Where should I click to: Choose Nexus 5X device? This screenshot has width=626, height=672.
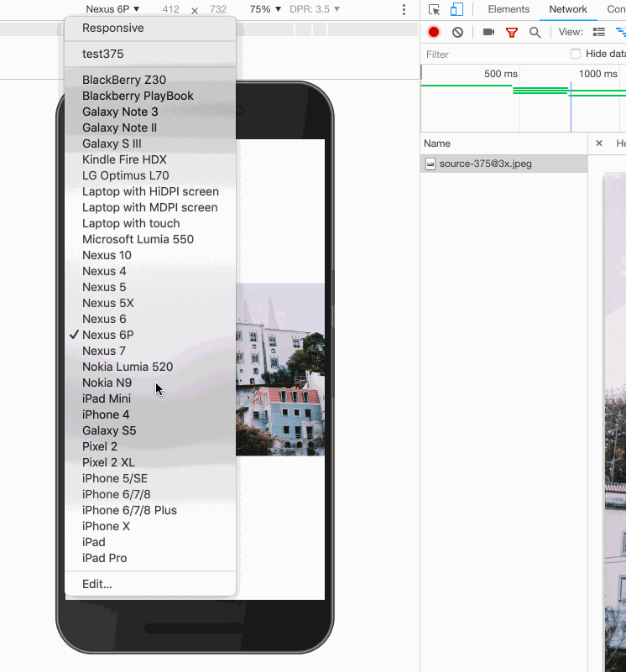(x=150, y=303)
